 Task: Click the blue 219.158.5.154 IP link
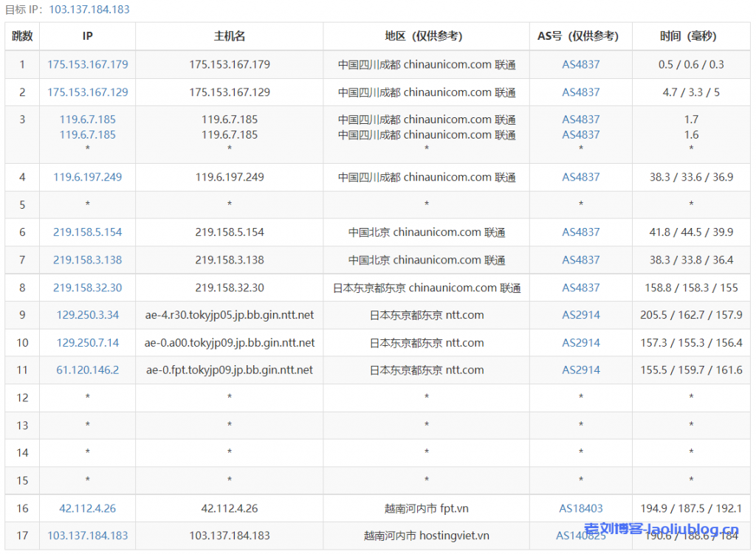click(x=87, y=232)
